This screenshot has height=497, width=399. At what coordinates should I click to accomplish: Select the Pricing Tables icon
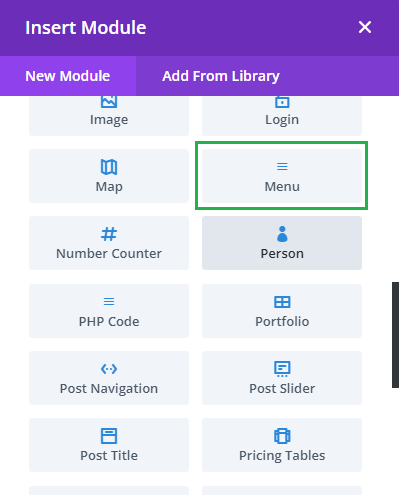pos(282,436)
